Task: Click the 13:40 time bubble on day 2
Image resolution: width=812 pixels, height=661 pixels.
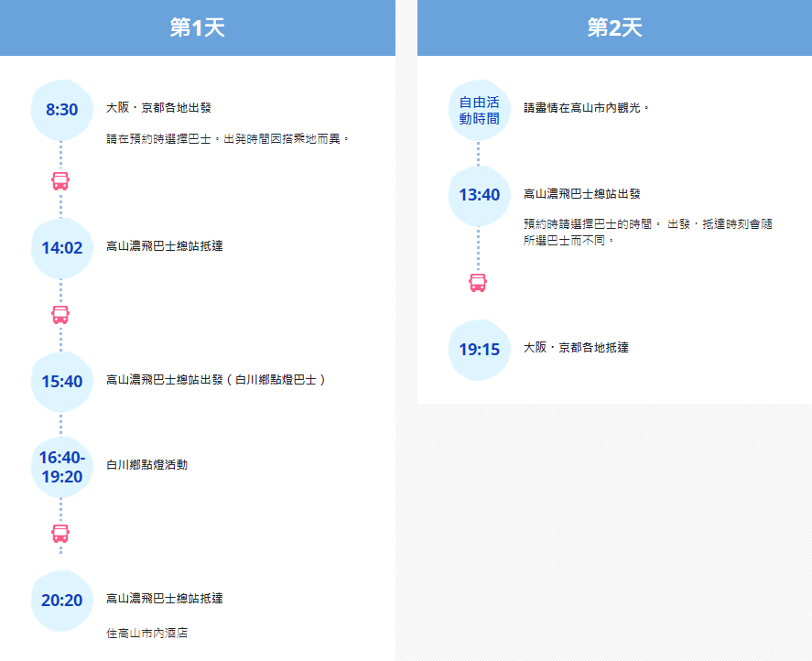Action: coord(479,195)
